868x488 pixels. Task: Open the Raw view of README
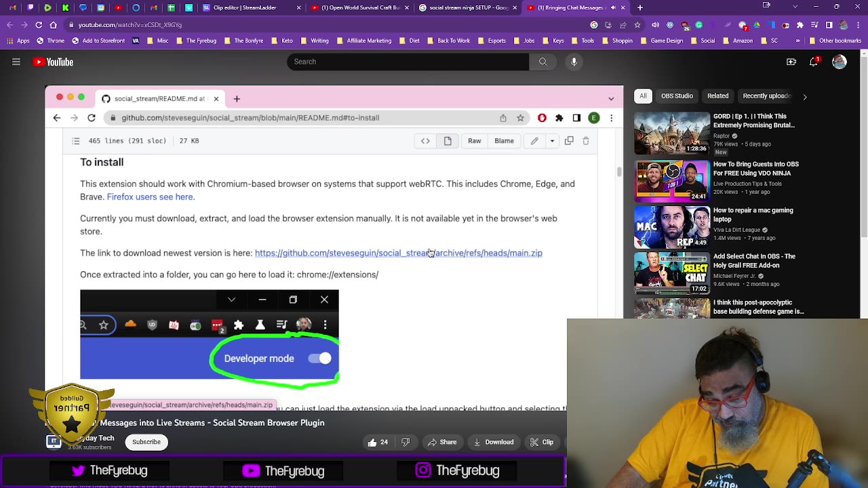click(x=474, y=141)
